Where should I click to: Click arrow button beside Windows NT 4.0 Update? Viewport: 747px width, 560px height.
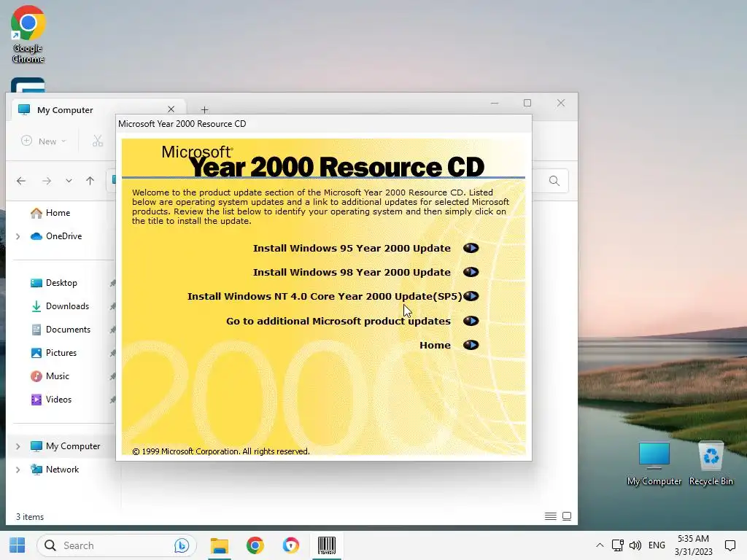[471, 296]
